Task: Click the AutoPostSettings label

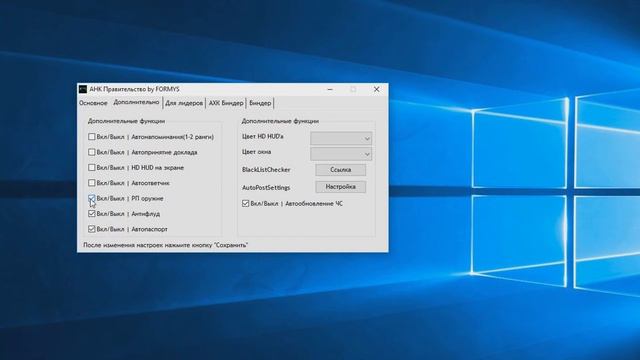Action: point(266,188)
